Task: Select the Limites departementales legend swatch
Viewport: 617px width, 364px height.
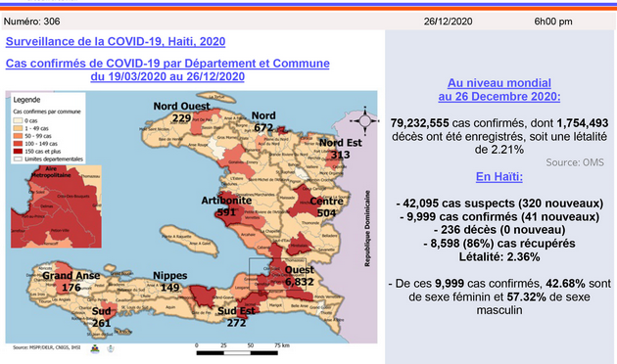Action: point(18,159)
